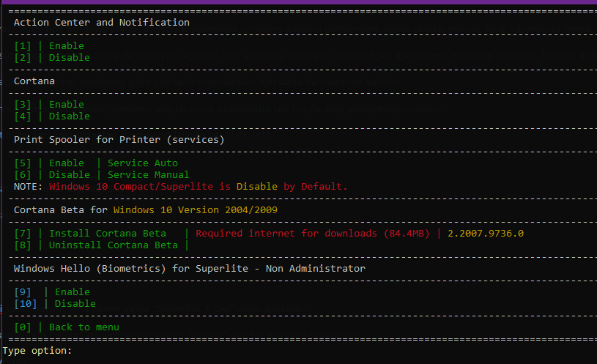Click the Action Center and Notification heading

[102, 23]
